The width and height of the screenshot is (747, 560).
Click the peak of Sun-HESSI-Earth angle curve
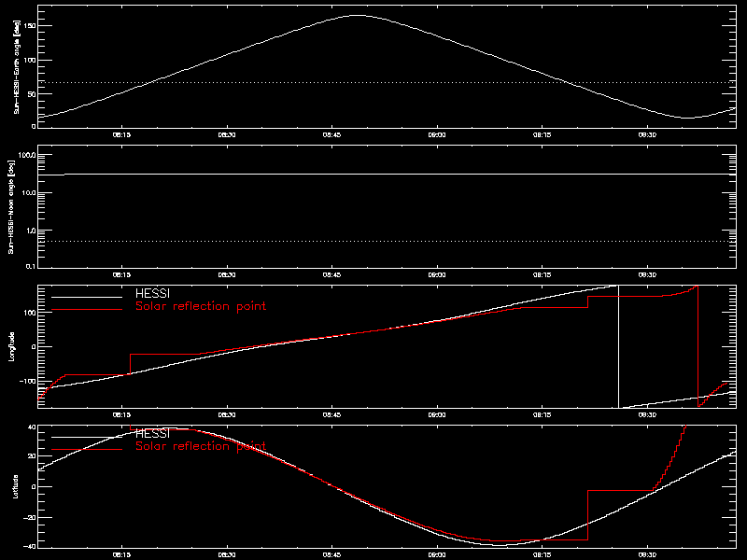coord(358,16)
